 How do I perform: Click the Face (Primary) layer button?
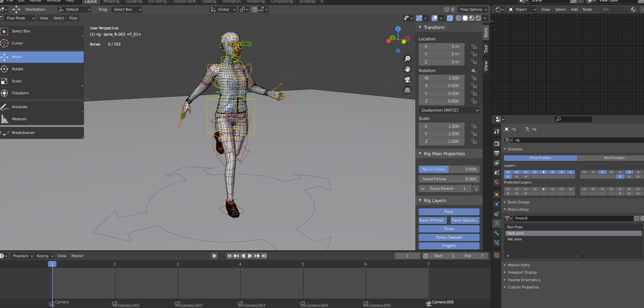[433, 220]
